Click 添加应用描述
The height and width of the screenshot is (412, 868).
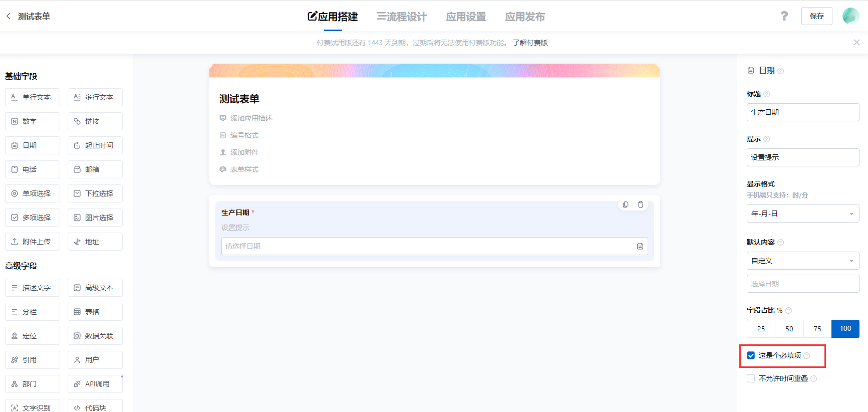tap(251, 118)
